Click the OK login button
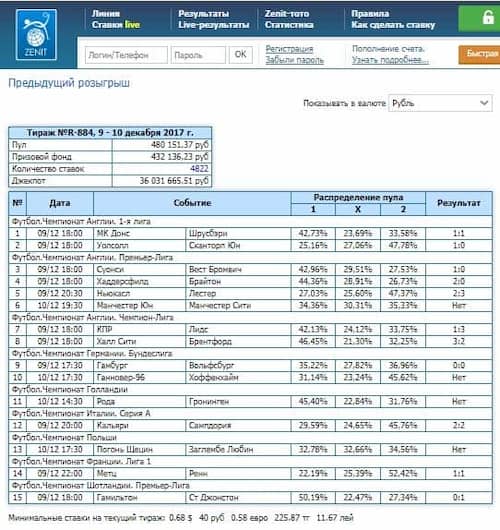This screenshot has height=530, width=500. (x=240, y=54)
